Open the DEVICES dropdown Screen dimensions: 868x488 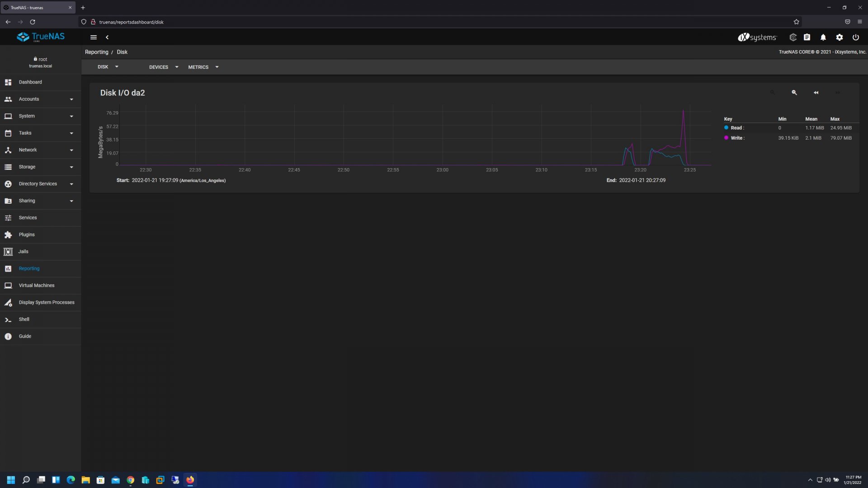point(164,67)
